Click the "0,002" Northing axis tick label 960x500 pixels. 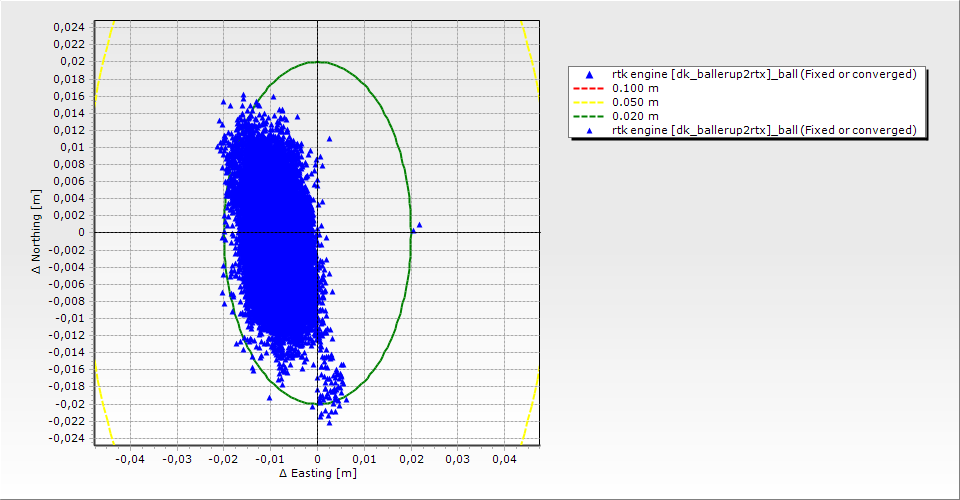click(x=69, y=215)
